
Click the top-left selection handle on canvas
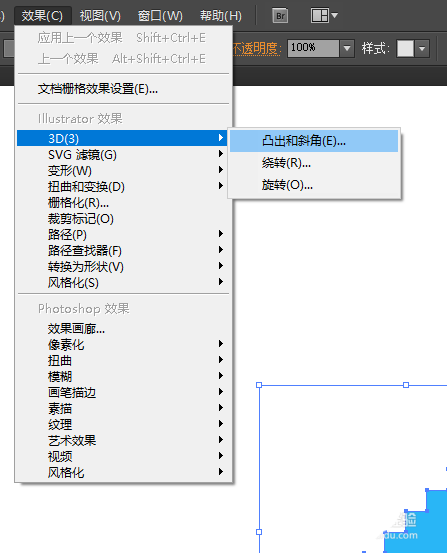259,385
